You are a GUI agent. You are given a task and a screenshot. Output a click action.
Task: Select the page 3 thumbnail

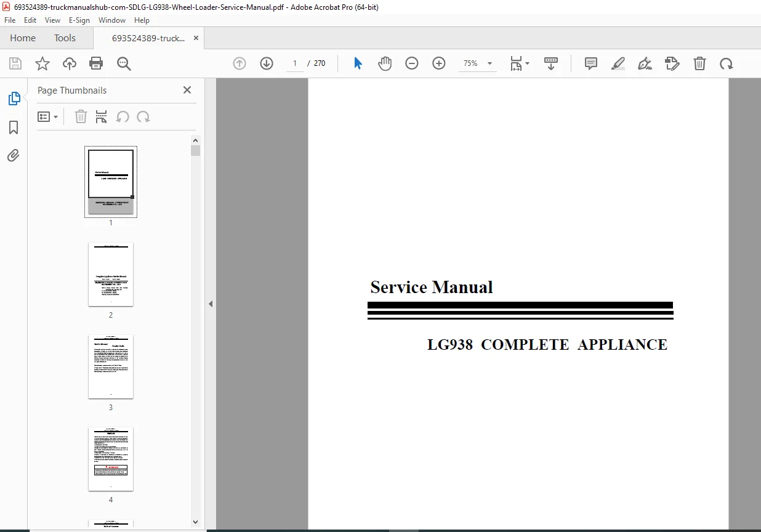(111, 366)
